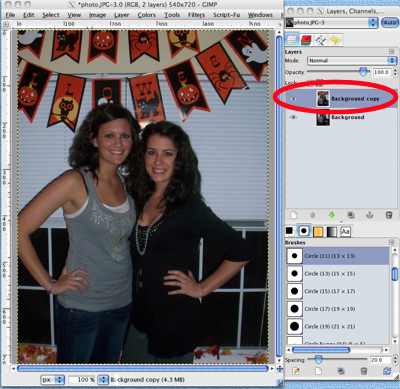Viewport: 400px width, 389px height.
Task: Open the layer Mode dropdown
Action: pyautogui.click(x=351, y=61)
